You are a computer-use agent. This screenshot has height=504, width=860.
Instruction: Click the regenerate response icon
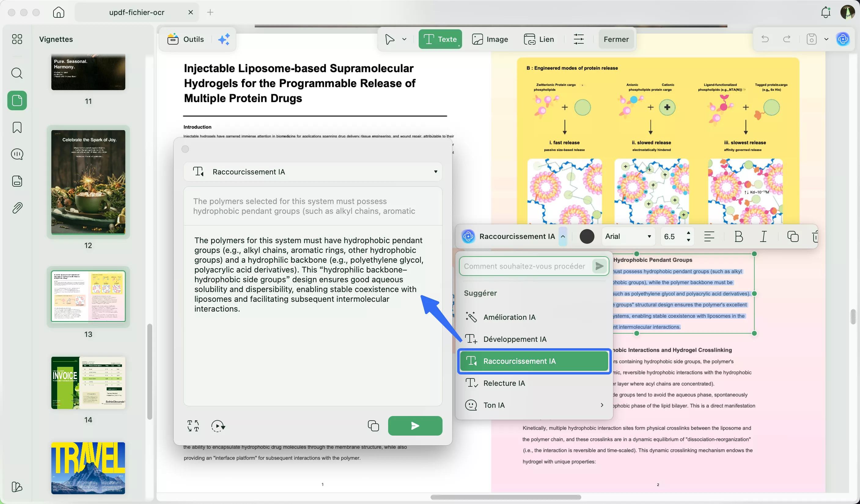click(x=218, y=425)
